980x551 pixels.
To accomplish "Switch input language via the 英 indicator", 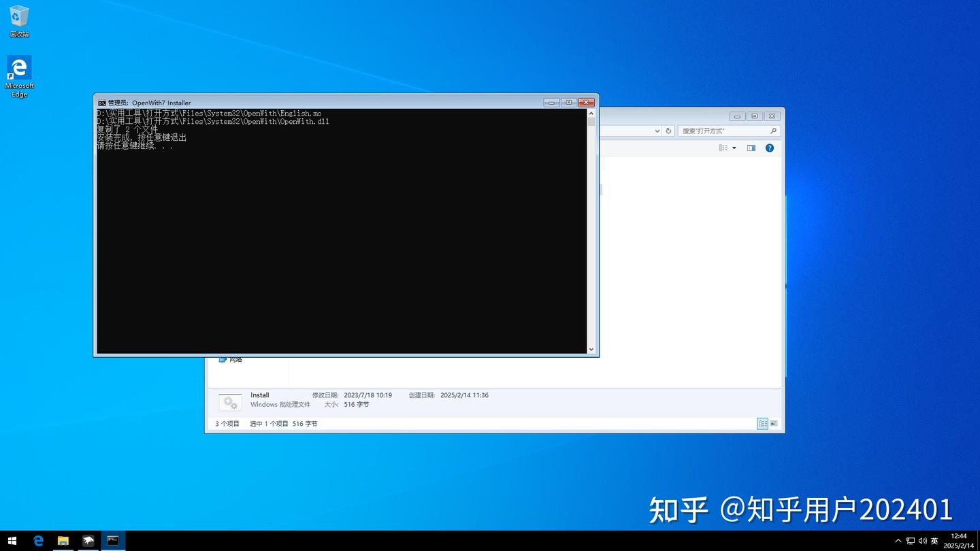I will [x=934, y=540].
